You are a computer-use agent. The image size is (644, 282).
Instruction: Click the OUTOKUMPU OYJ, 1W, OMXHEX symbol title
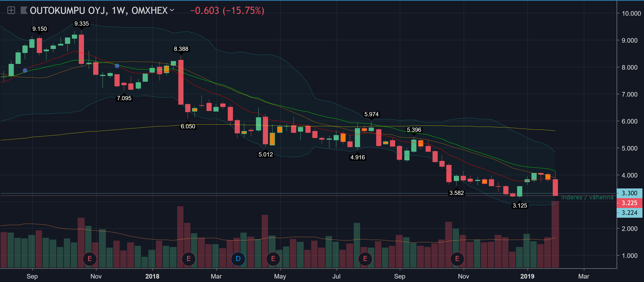click(99, 11)
